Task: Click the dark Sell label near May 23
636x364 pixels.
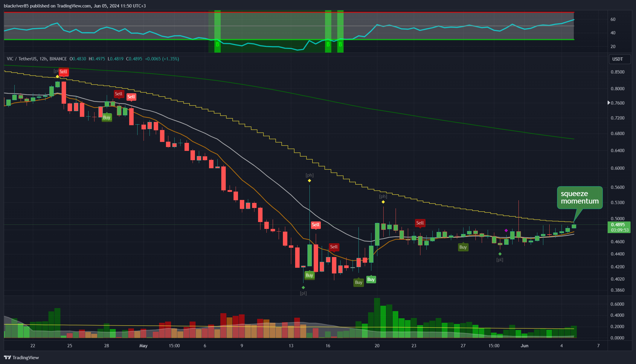Action: tap(420, 223)
